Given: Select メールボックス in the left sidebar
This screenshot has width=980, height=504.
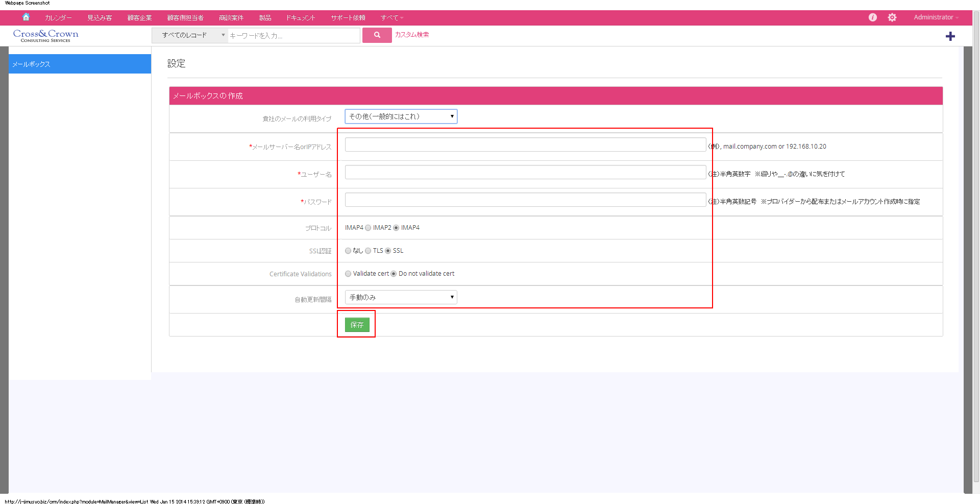Looking at the screenshot, I should tap(80, 64).
